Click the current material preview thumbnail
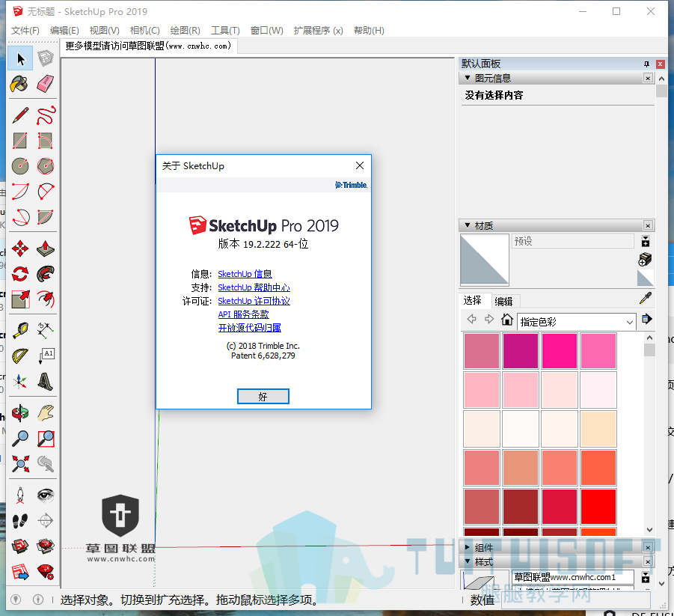The image size is (674, 616). 485,260
